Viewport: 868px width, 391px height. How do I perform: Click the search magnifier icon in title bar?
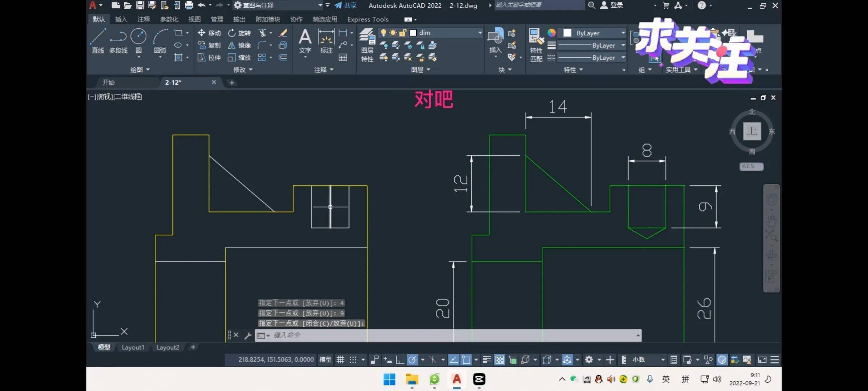point(592,5)
